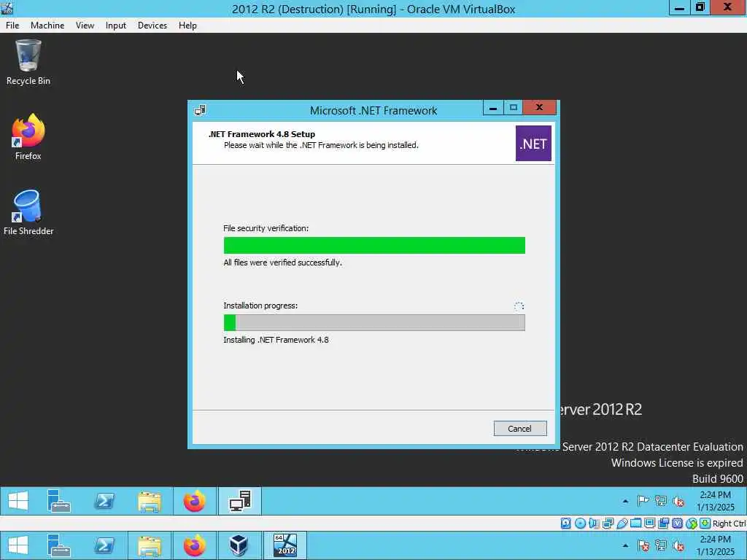This screenshot has width=747, height=560.
Task: Open Server Manager on the host taskbar
Action: click(x=59, y=545)
